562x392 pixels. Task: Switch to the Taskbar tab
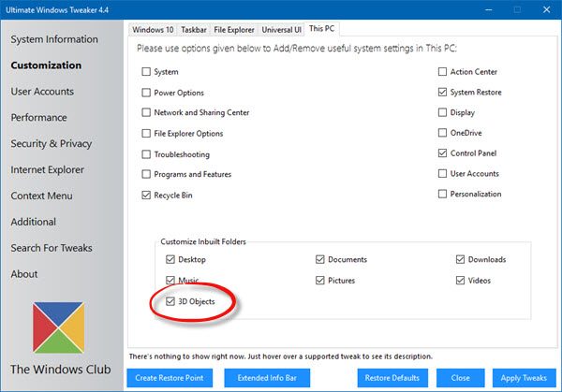pos(194,30)
